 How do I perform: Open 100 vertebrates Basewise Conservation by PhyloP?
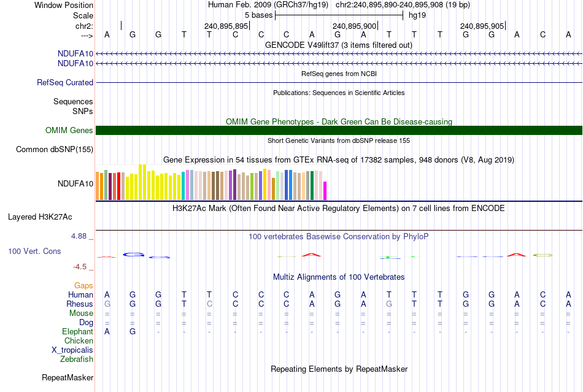point(338,236)
